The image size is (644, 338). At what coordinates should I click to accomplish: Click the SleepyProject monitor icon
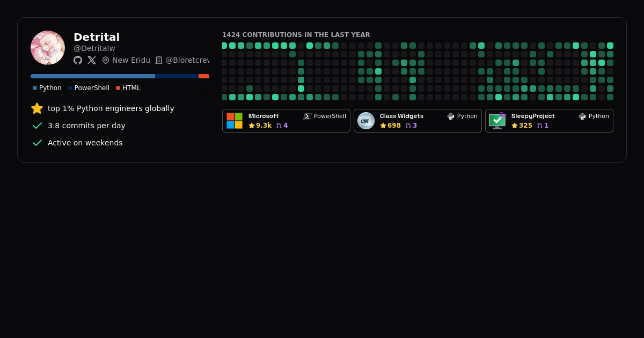(497, 121)
